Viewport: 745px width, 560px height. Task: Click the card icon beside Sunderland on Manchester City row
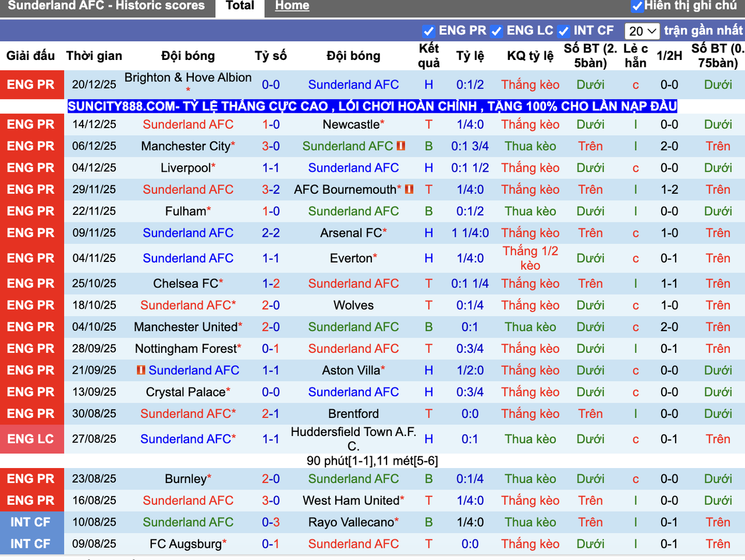coord(400,146)
